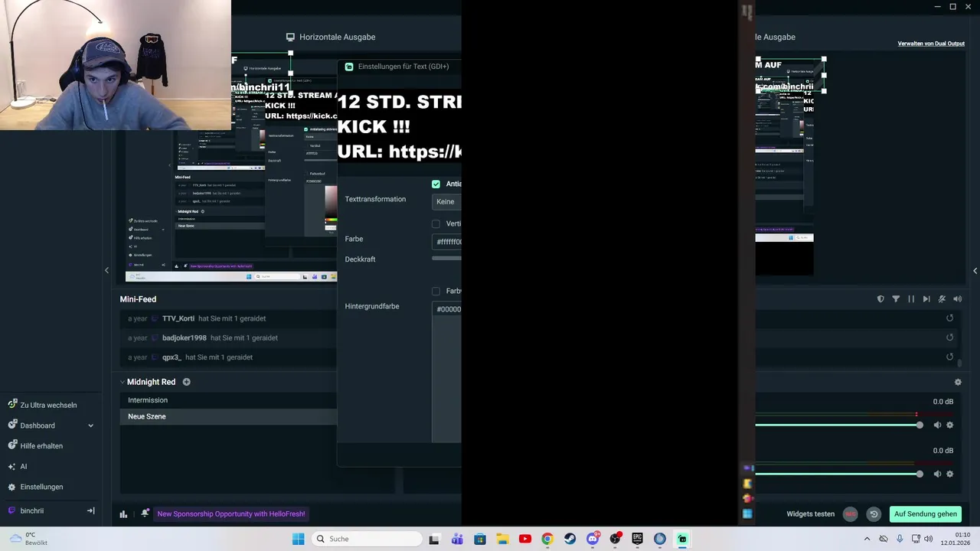Click the Horizontale Ausgabe label
Viewport: 980px width, 551px height.
[337, 37]
